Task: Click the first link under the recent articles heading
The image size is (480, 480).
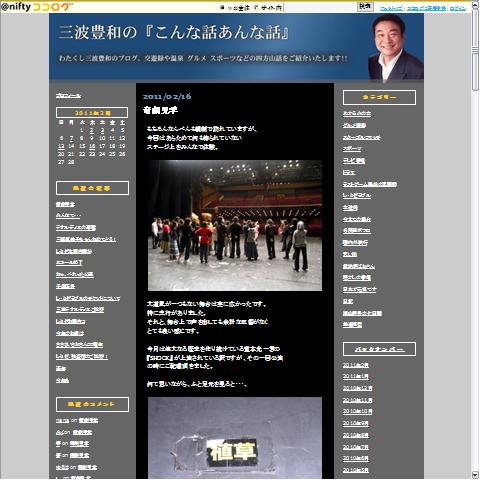Action: (65, 204)
